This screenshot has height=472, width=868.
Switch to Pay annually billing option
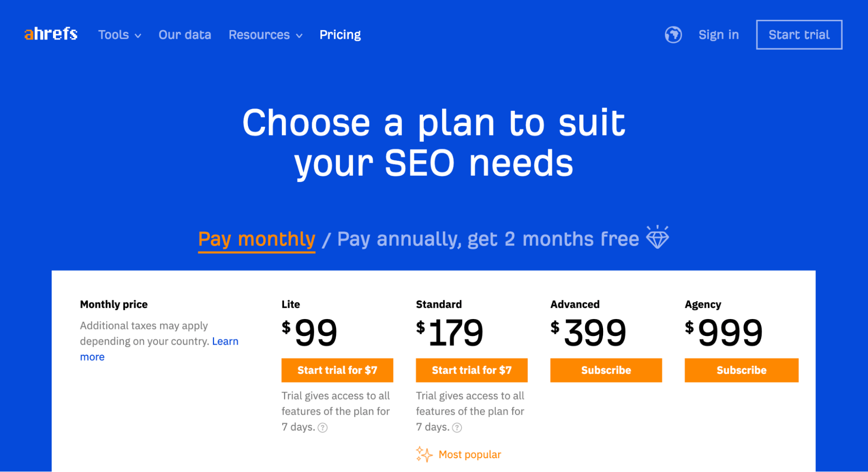tap(488, 239)
